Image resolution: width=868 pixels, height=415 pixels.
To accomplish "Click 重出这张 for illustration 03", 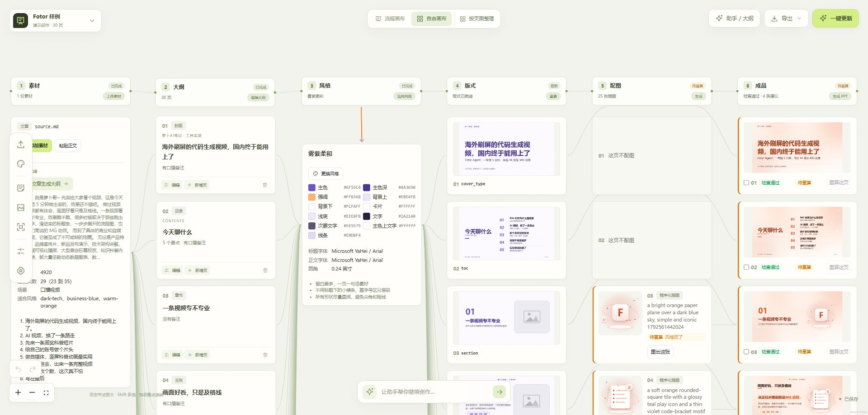I will point(660,352).
